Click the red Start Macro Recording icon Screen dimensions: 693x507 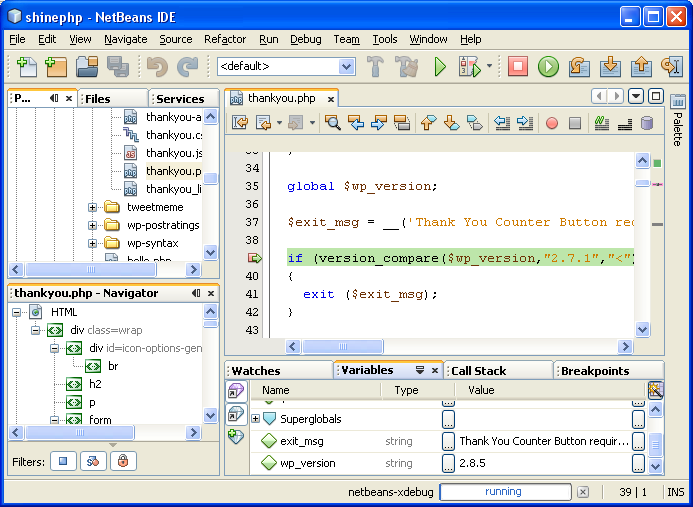point(551,123)
